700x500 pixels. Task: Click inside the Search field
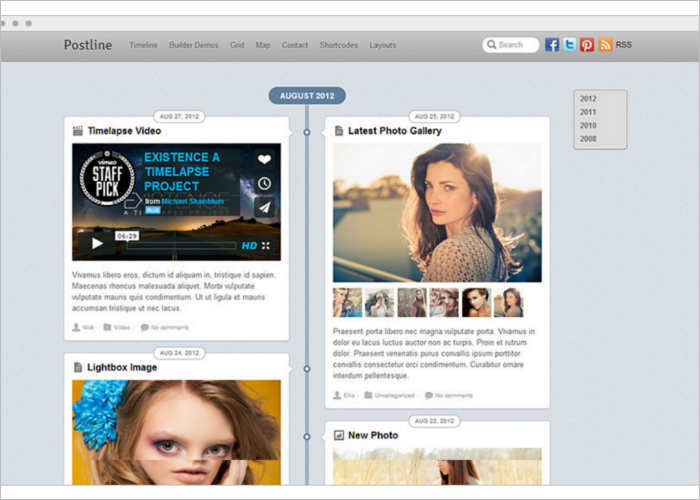tap(515, 45)
